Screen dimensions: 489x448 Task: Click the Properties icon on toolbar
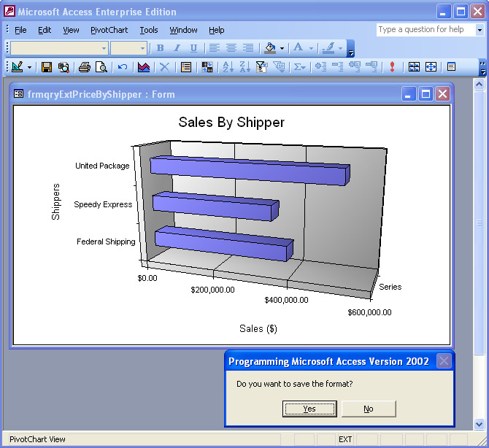click(451, 67)
